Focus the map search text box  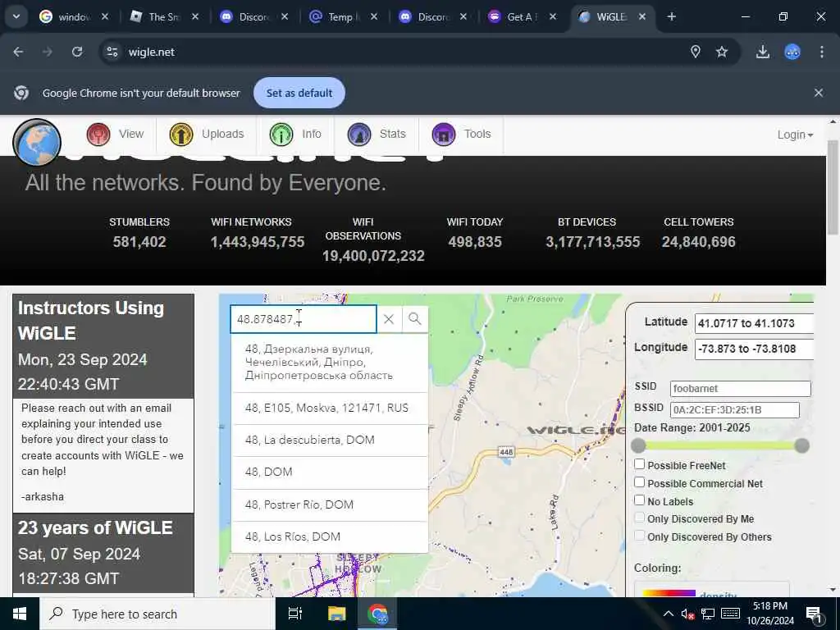pos(304,319)
